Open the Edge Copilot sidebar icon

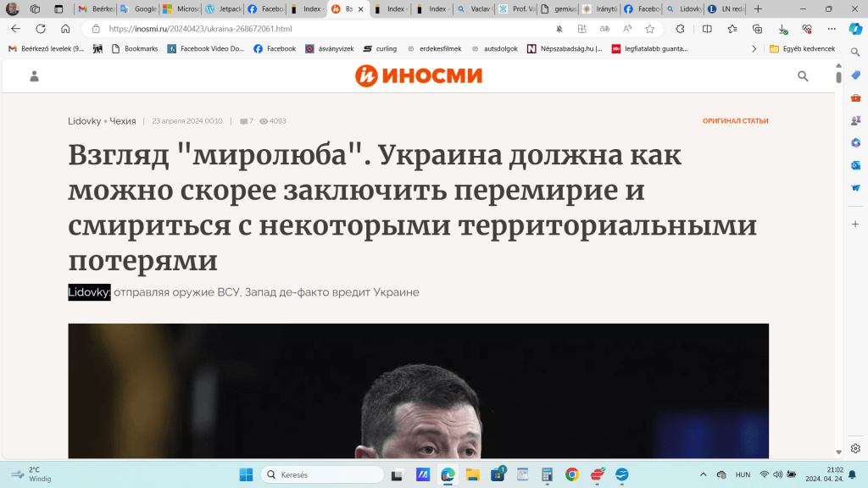(x=855, y=29)
